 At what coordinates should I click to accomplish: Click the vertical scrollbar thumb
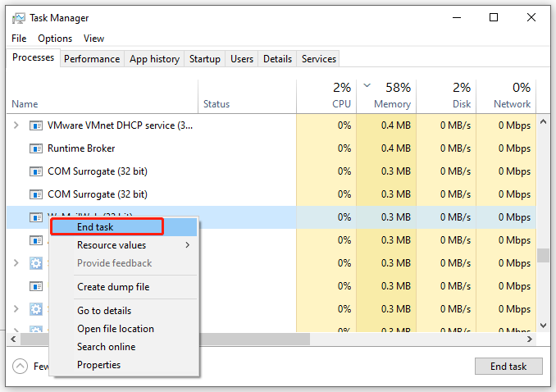[543, 256]
